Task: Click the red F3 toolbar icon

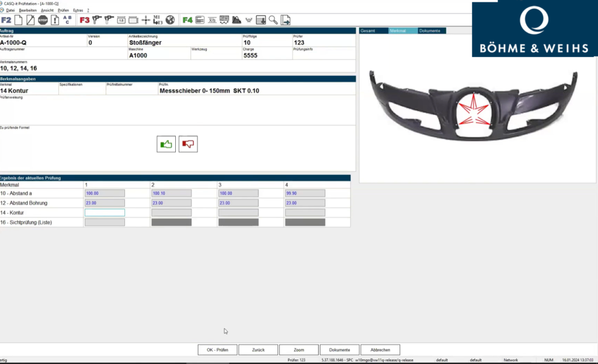Action: (85, 20)
